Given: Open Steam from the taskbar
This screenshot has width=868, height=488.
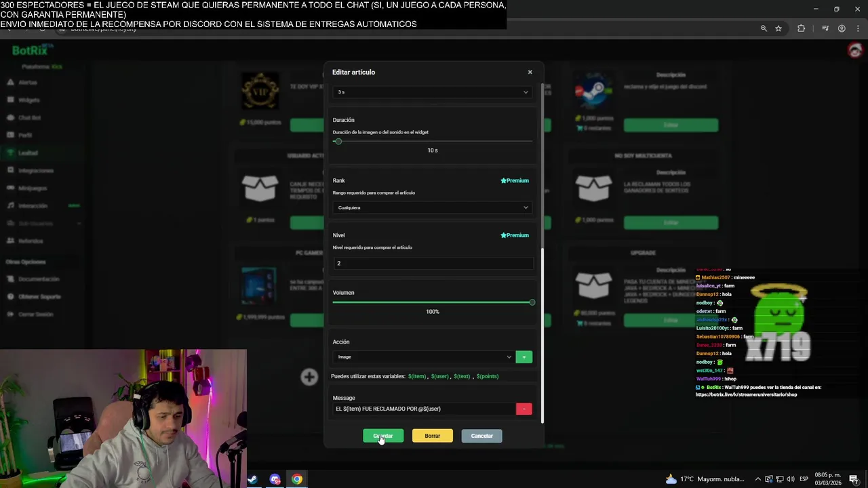Looking at the screenshot, I should tap(252, 479).
